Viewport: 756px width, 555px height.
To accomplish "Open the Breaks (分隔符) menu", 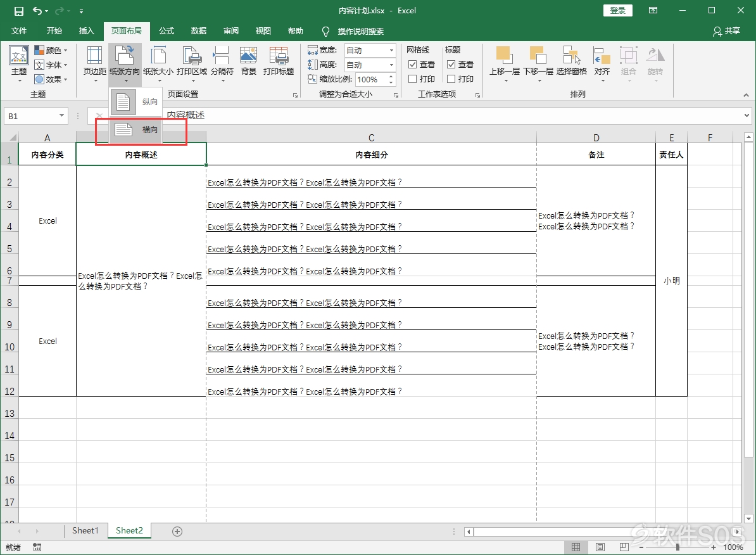I will pyautogui.click(x=222, y=64).
